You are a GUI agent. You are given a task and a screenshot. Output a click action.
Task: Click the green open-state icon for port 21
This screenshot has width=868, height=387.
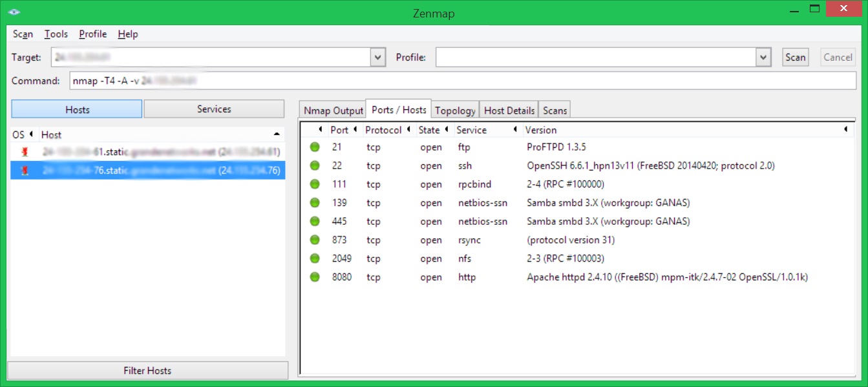[315, 147]
